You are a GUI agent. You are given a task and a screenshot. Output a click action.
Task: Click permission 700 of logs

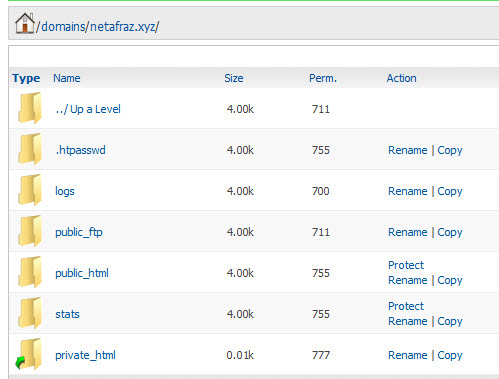pyautogui.click(x=321, y=191)
